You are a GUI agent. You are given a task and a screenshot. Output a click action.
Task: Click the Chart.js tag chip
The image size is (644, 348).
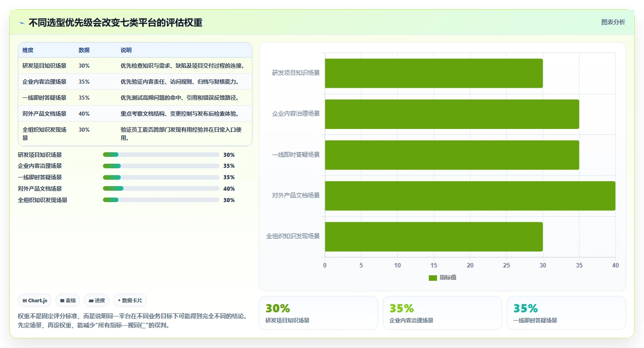(35, 300)
